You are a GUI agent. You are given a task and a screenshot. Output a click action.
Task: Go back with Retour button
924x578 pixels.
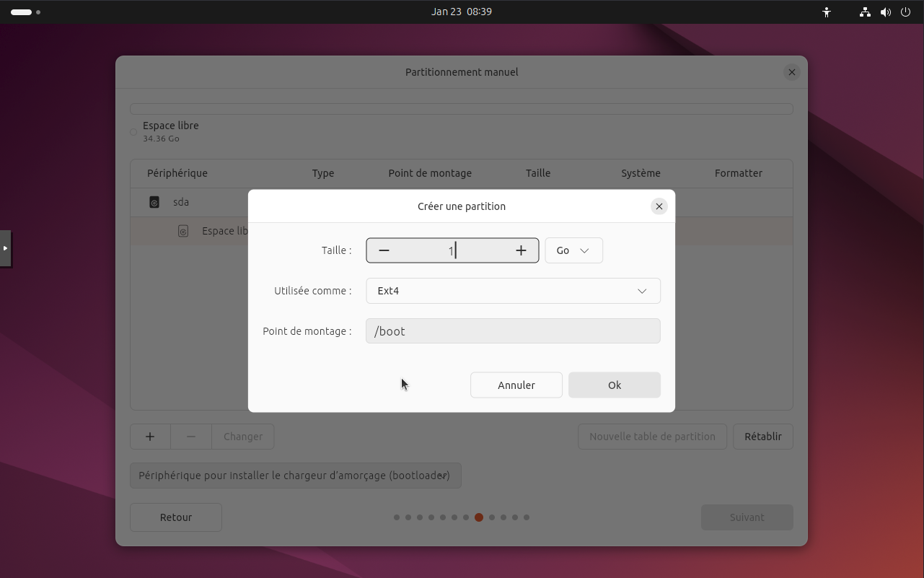click(x=176, y=517)
